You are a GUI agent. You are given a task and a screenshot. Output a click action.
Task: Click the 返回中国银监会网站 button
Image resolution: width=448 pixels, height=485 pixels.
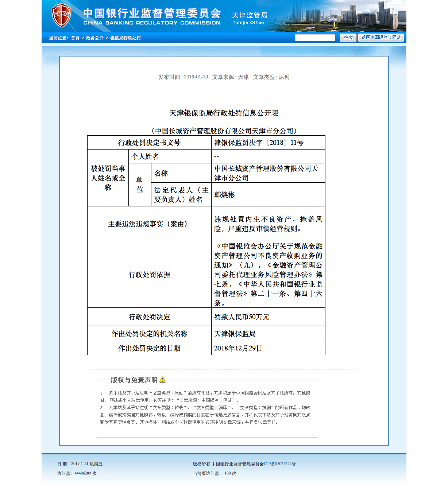(x=381, y=38)
